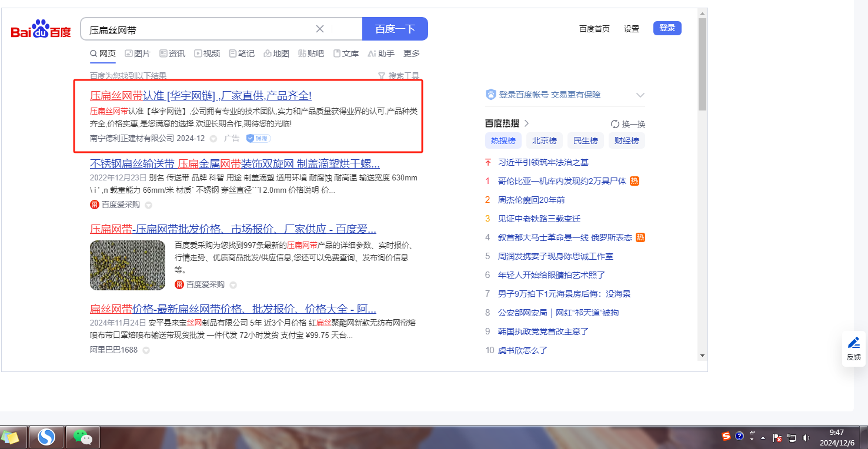Switch to the 贴吧 tab
The width and height of the screenshot is (868, 449).
311,53
